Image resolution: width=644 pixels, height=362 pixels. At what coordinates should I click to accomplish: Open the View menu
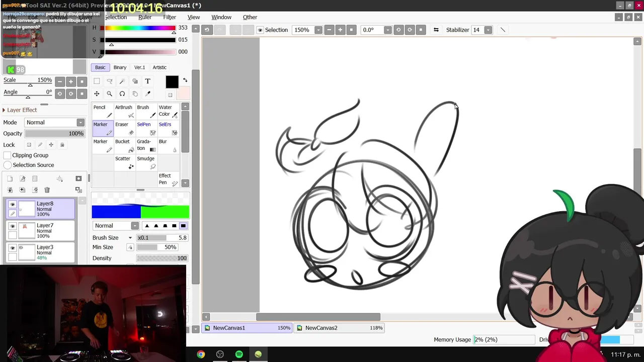click(x=194, y=17)
